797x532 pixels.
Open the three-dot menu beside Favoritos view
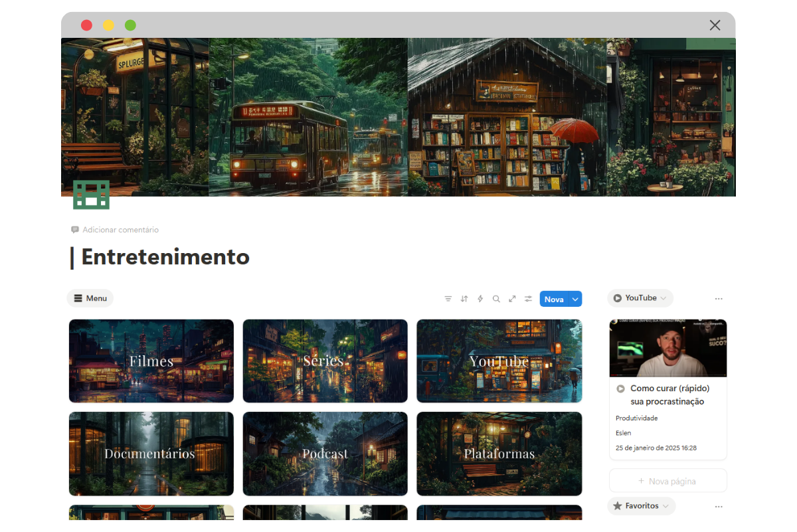[x=719, y=506]
